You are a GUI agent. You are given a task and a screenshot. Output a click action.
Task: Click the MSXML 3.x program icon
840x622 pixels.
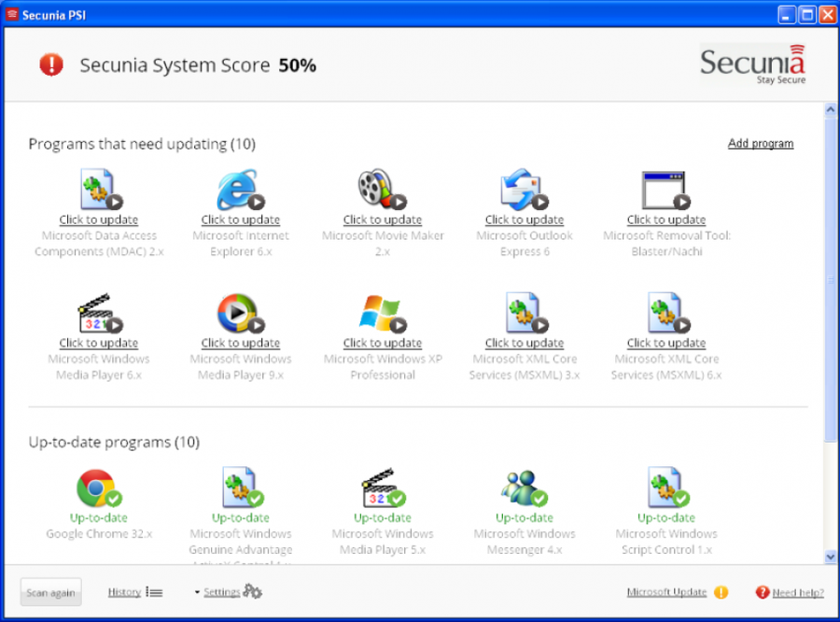coord(526,313)
